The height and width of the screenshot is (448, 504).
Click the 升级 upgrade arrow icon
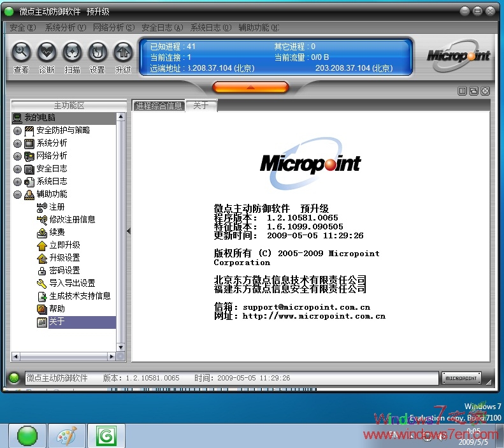123,53
